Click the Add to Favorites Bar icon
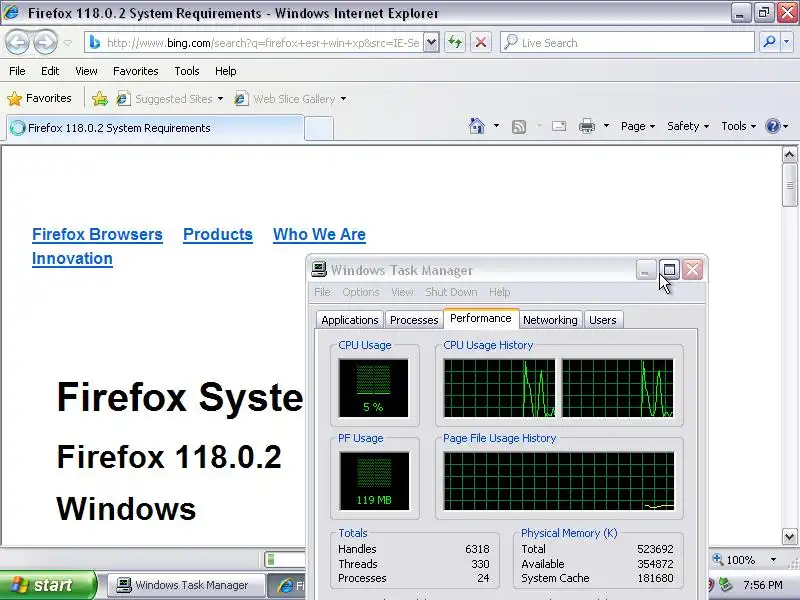The width and height of the screenshot is (800, 600). pyautogui.click(x=100, y=98)
